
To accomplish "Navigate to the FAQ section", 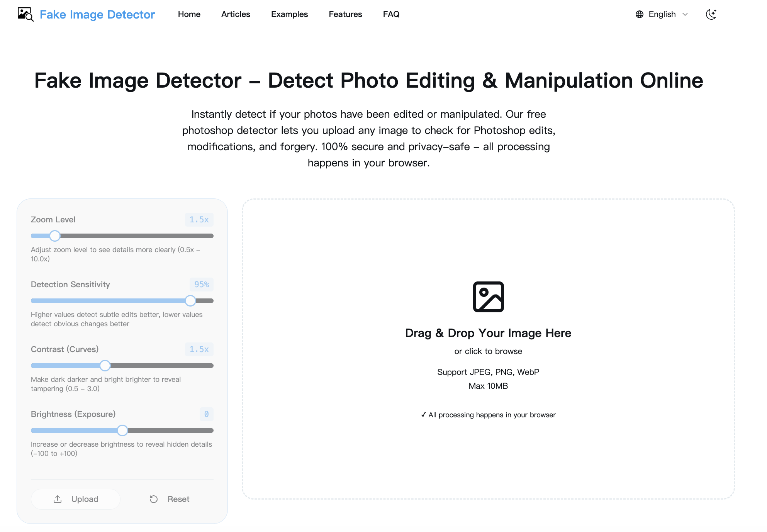I will (x=391, y=14).
